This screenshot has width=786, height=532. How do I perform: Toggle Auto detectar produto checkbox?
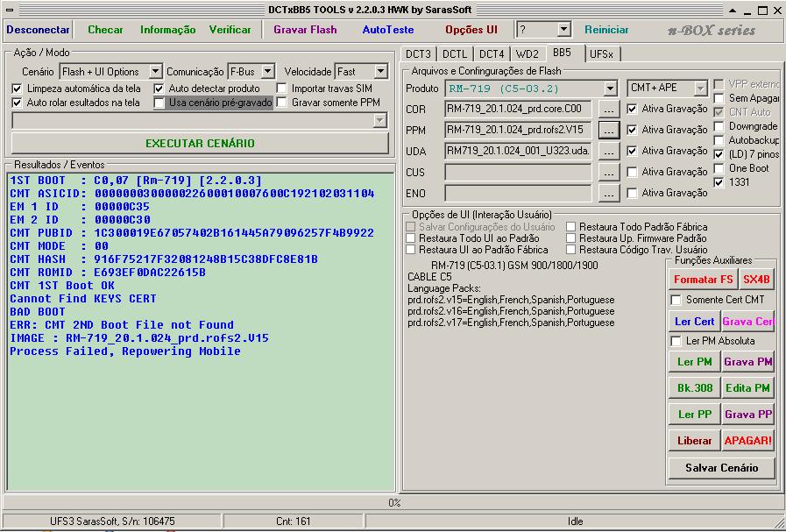pyautogui.click(x=159, y=89)
